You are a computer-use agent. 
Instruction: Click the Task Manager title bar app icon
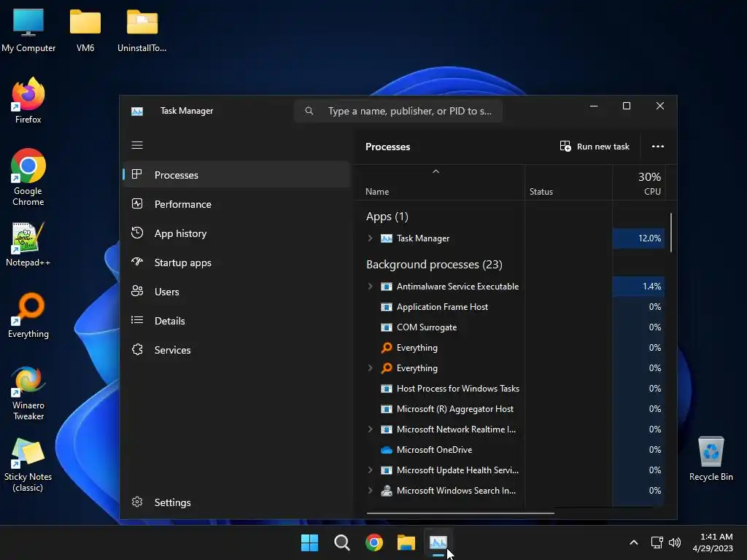(137, 112)
